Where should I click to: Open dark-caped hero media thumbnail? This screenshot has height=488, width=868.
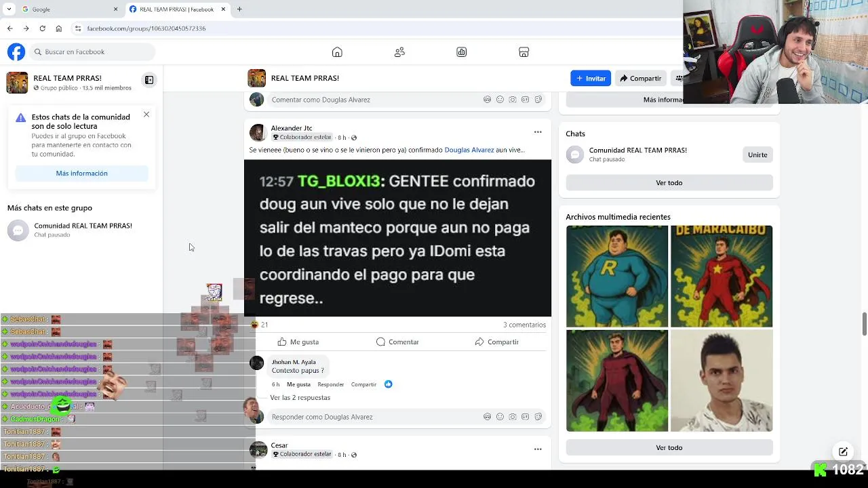617,381
